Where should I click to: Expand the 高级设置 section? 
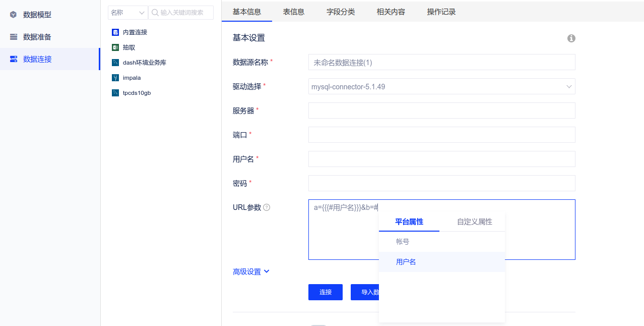251,271
